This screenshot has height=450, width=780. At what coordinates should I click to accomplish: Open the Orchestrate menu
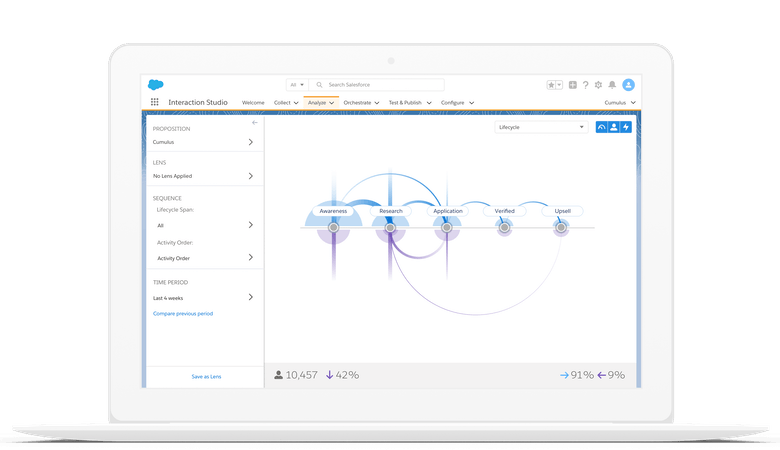362,102
